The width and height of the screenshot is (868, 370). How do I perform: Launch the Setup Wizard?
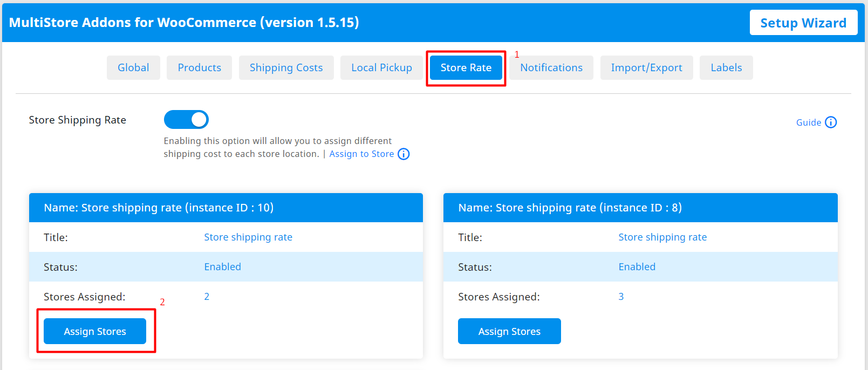click(x=803, y=23)
